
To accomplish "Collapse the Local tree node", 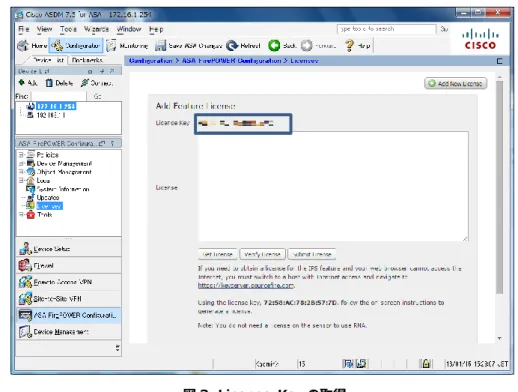I will [x=21, y=180].
